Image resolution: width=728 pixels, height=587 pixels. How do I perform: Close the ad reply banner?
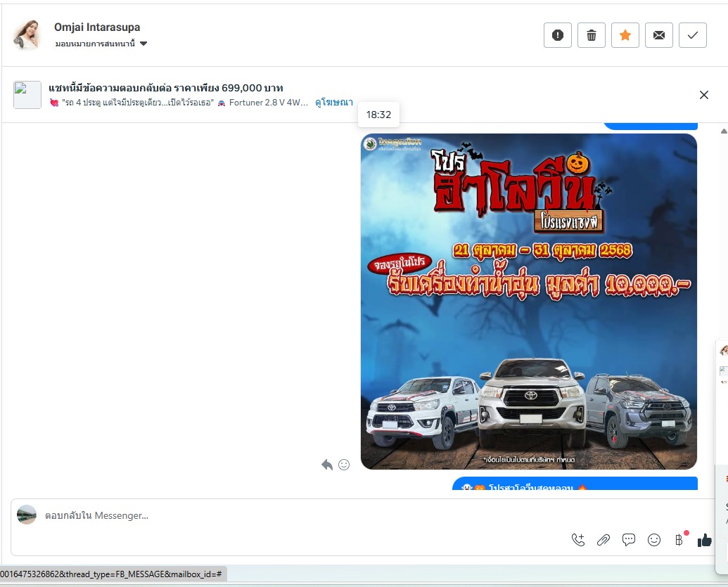pos(704,95)
